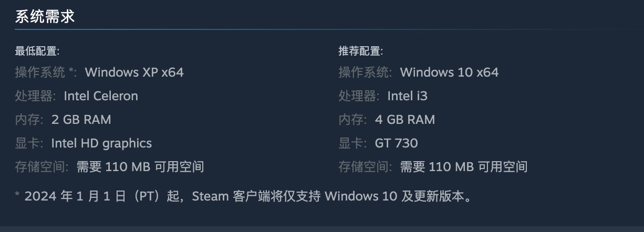This screenshot has width=644, height=232.
Task: Click the 推荐配置 label
Action: coord(360,51)
